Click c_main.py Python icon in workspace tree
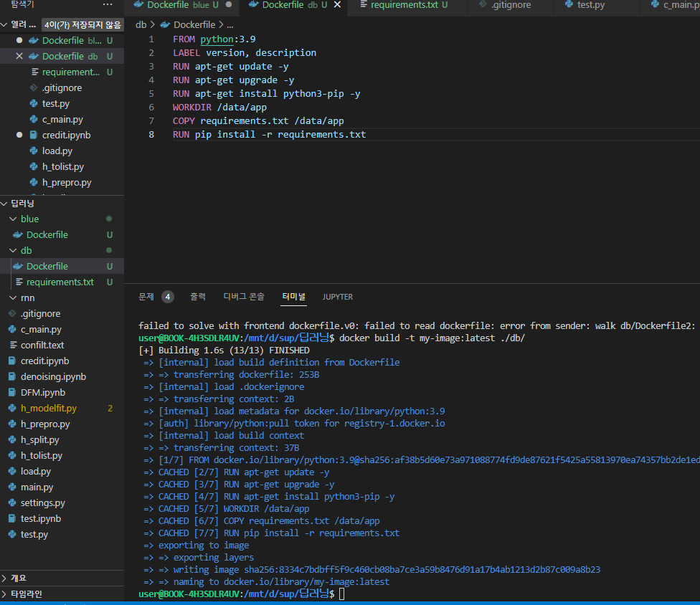 click(12, 329)
